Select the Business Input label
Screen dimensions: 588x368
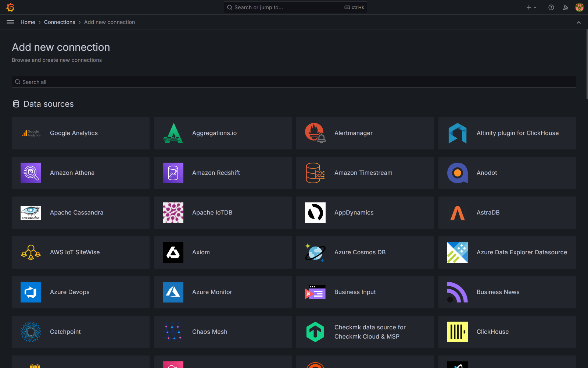[x=355, y=292]
